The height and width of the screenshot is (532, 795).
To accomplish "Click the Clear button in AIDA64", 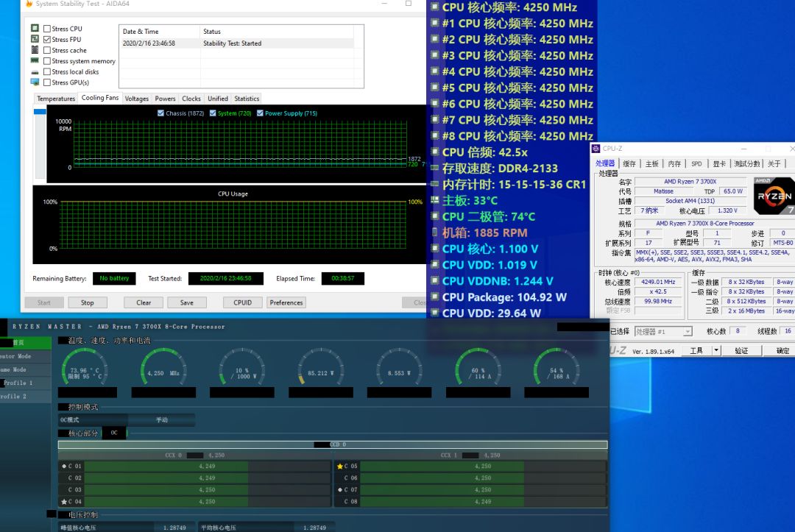I will click(x=144, y=302).
